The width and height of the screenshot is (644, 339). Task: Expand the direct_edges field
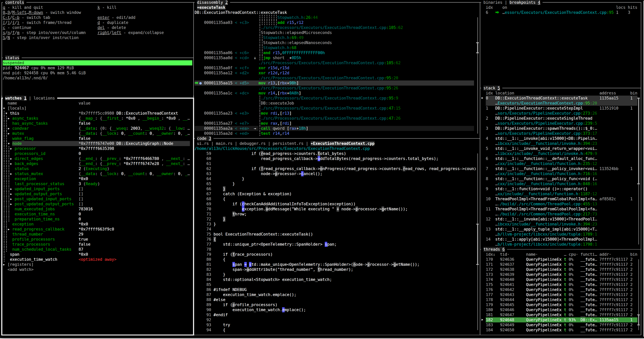11,159
